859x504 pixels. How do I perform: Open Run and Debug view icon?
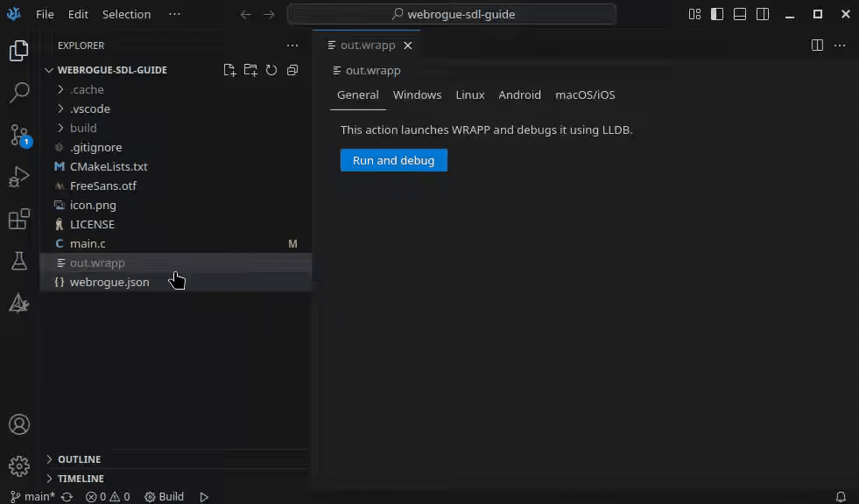[x=18, y=177]
